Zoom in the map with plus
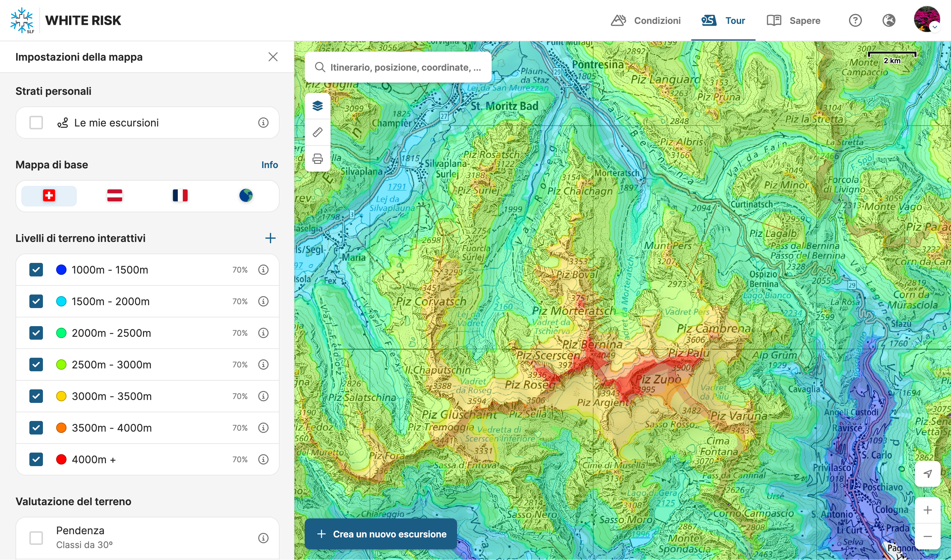 coord(927,510)
